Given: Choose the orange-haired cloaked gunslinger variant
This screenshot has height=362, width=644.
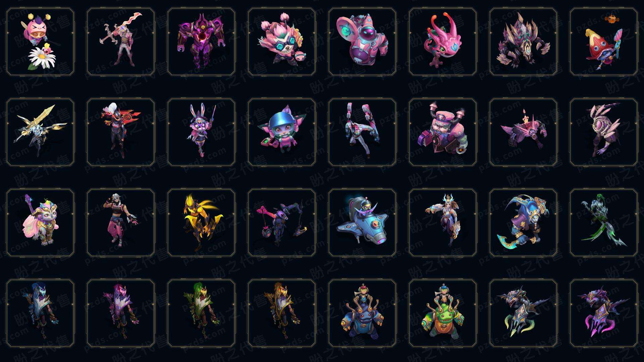Looking at the screenshot, I should (x=282, y=313).
